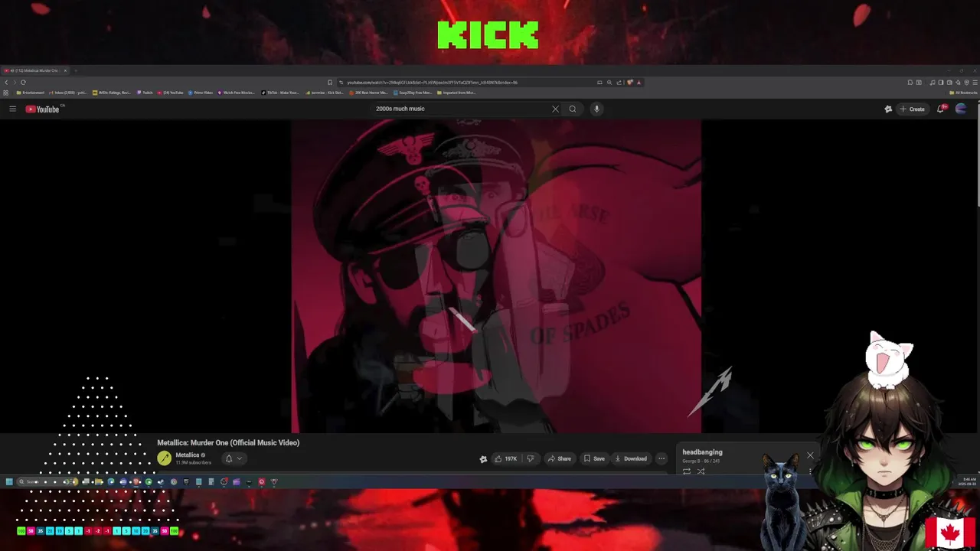Viewport: 980px width, 551px height.
Task: Submit search with the magnifying glass button
Action: tap(572, 109)
